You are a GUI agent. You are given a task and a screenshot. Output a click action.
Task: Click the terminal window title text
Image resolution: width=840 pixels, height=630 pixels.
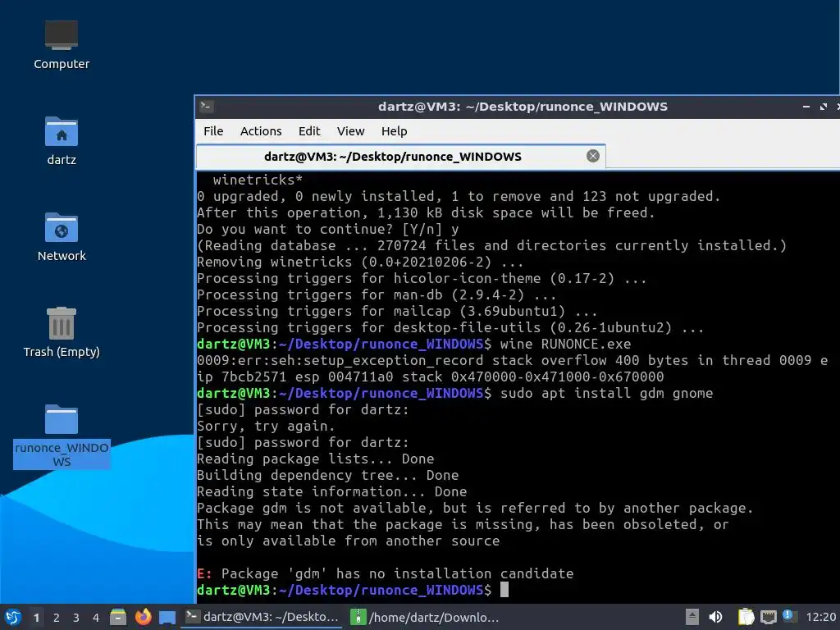click(523, 107)
